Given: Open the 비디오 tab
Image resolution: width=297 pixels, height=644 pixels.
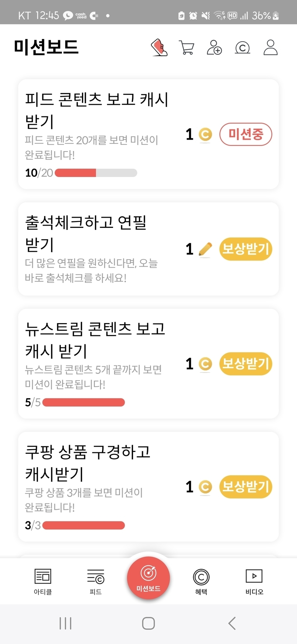Looking at the screenshot, I should tap(254, 581).
